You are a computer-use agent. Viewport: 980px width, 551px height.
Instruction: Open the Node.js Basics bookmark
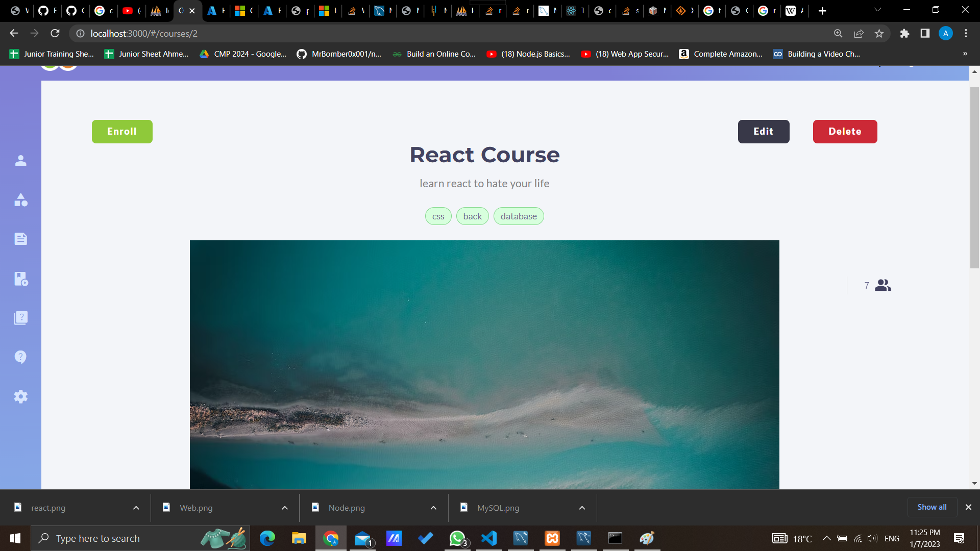(x=528, y=54)
